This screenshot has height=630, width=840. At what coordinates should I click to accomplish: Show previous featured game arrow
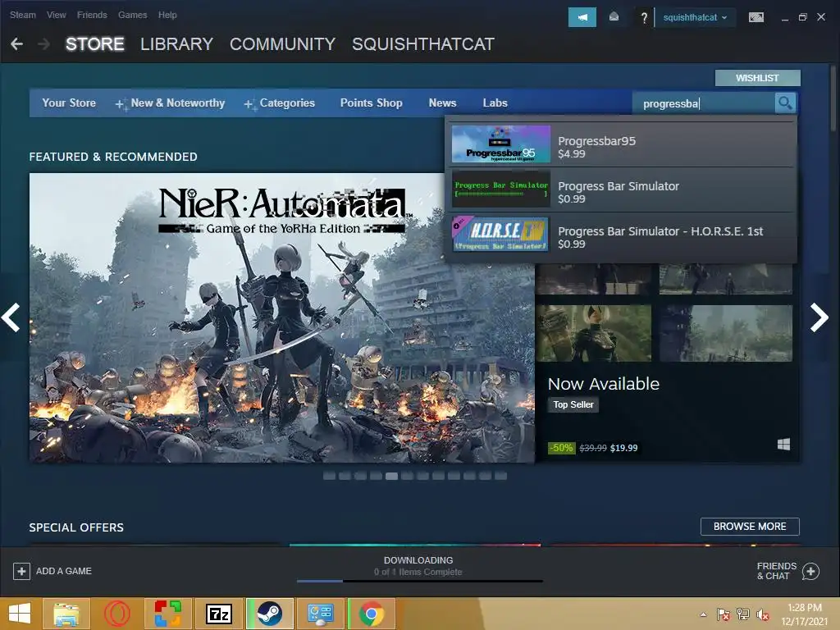pyautogui.click(x=11, y=317)
